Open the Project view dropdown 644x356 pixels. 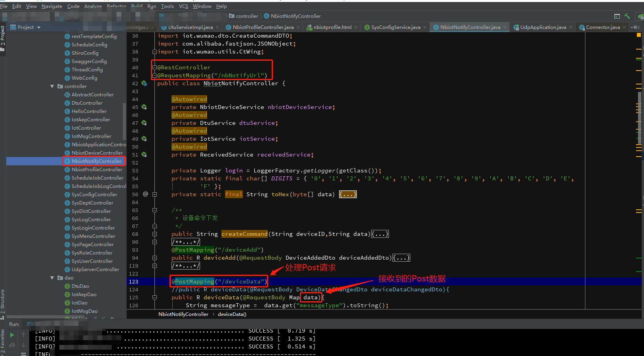(x=39, y=27)
